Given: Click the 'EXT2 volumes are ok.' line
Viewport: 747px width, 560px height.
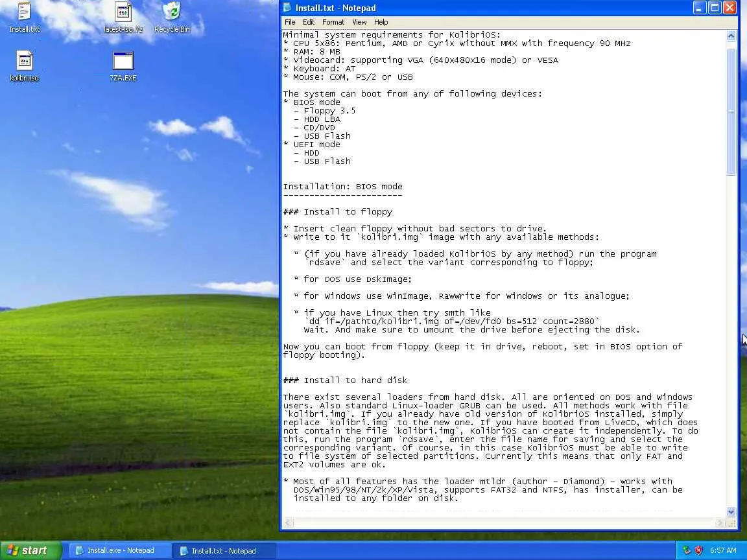Looking at the screenshot, I should click(x=335, y=465).
